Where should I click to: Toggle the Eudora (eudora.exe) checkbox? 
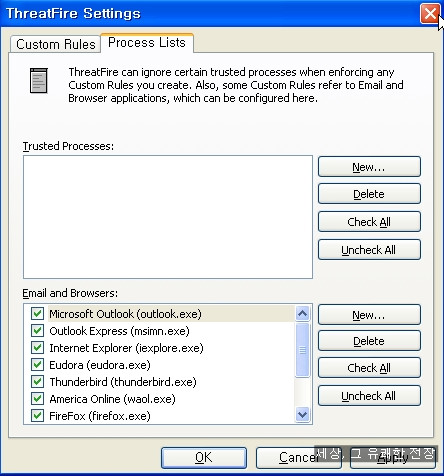pyautogui.click(x=37, y=365)
